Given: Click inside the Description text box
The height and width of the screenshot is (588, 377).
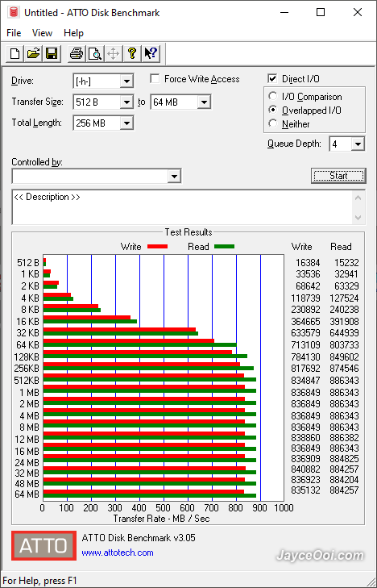Looking at the screenshot, I should tap(183, 207).
